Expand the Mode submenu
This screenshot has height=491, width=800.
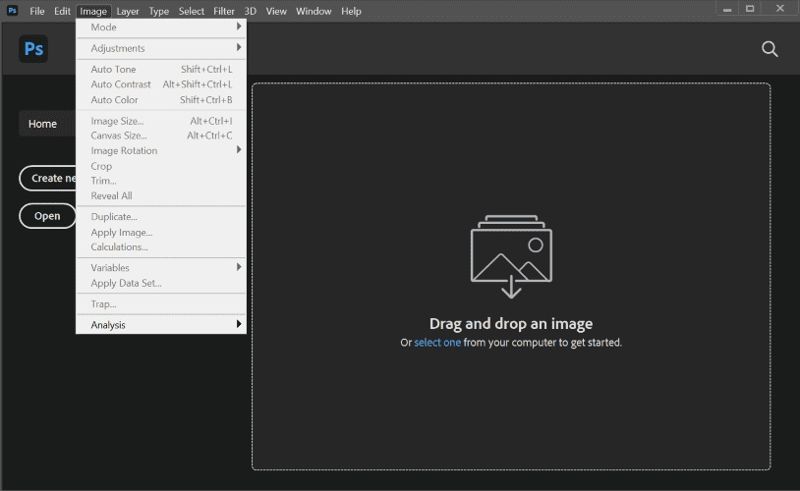(161, 27)
